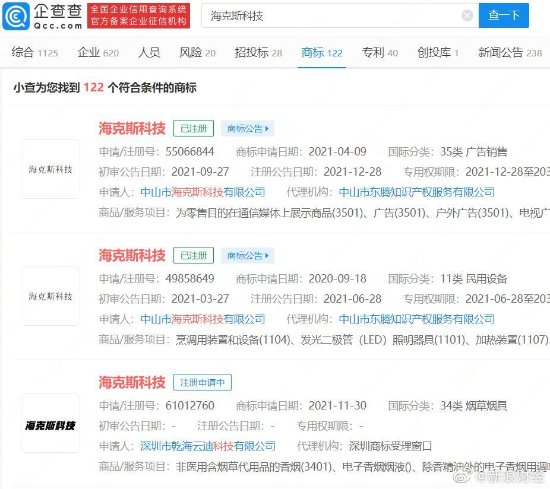550x489 pixels.
Task: Open 海克斯科技 trademark title numbered 61012760
Action: click(132, 382)
